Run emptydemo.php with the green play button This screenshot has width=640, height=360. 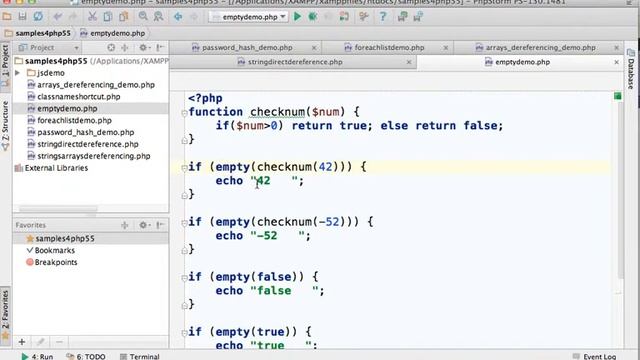coord(298,17)
